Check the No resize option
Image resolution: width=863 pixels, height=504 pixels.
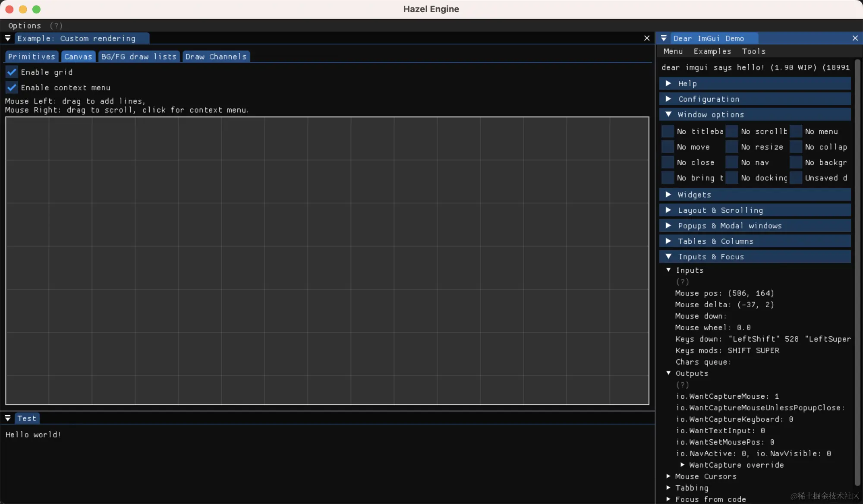732,147
